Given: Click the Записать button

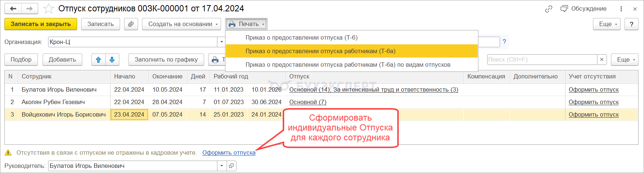Looking at the screenshot, I should pyautogui.click(x=101, y=24).
